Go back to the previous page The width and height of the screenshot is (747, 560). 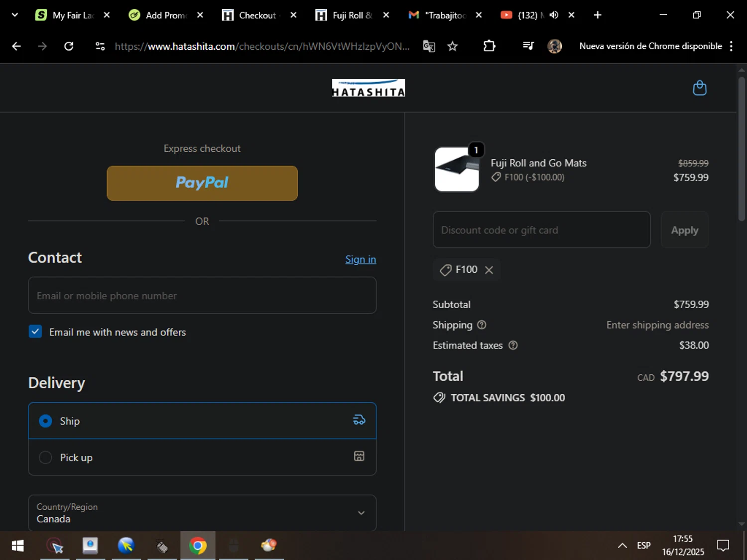(16, 46)
